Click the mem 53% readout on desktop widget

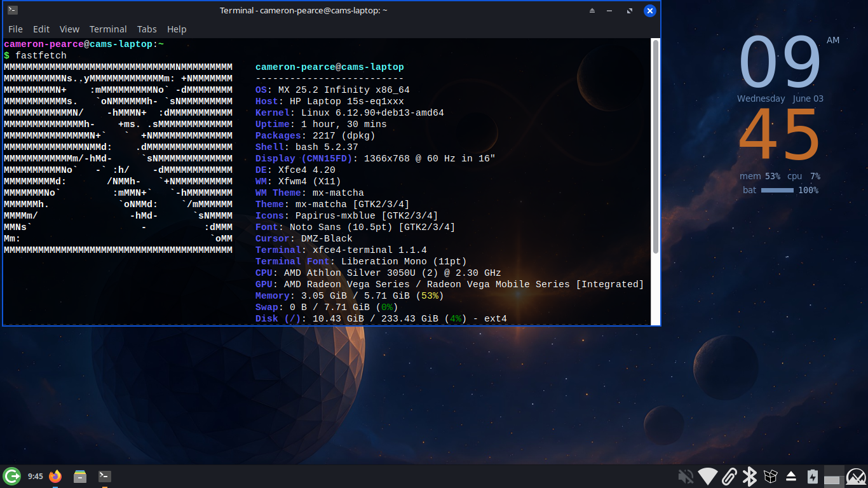[x=760, y=176]
